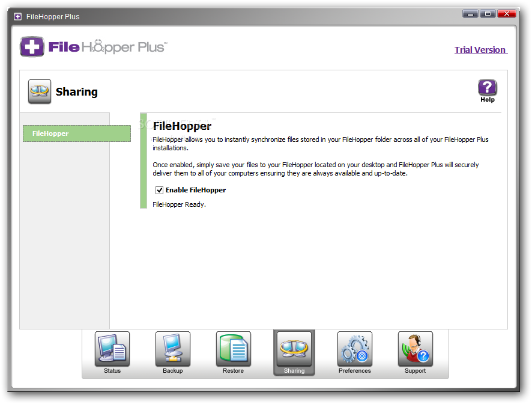
Task: Click the FileHopper Plus logo
Action: click(x=93, y=47)
